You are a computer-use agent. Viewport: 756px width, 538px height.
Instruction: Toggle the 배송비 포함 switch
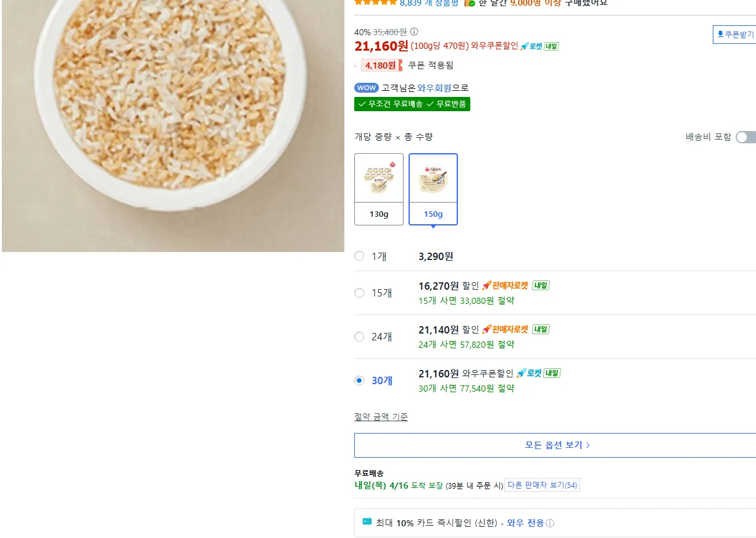pos(745,137)
